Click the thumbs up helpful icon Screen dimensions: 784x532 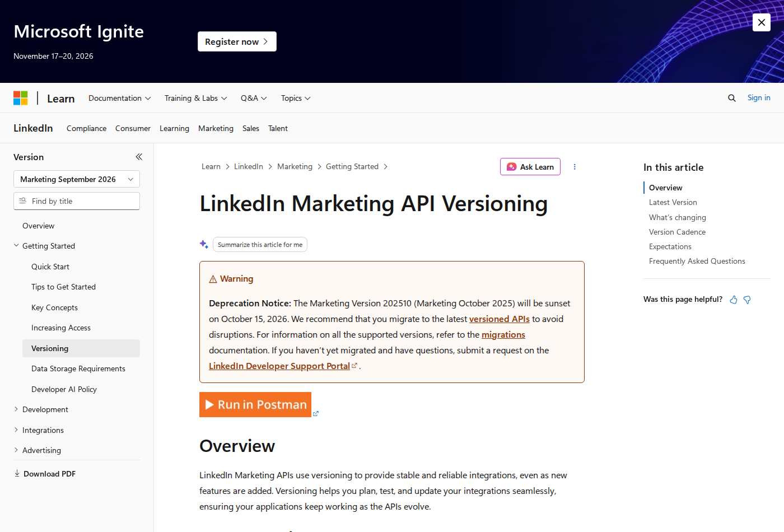(734, 300)
